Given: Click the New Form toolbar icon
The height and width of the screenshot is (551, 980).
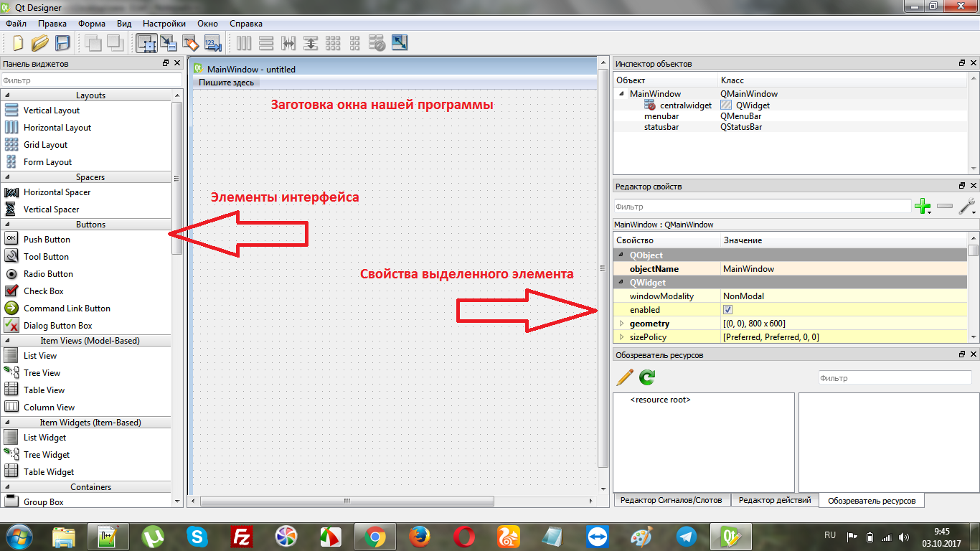Looking at the screenshot, I should click(x=18, y=43).
